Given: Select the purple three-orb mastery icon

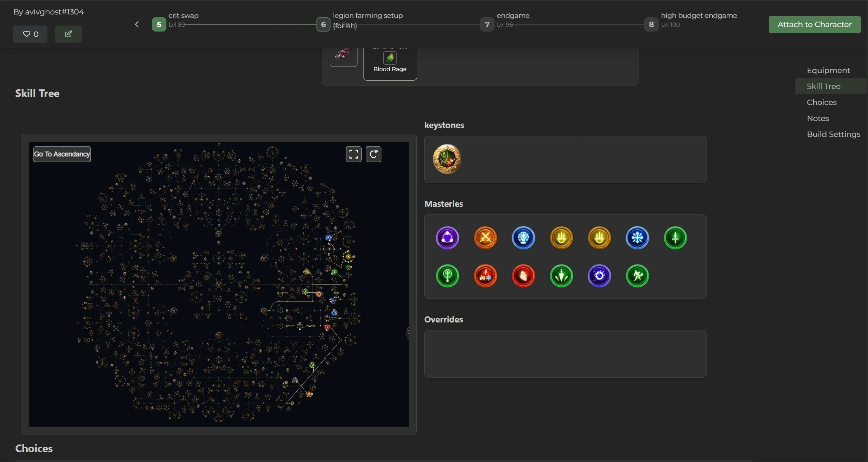Looking at the screenshot, I should [447, 238].
